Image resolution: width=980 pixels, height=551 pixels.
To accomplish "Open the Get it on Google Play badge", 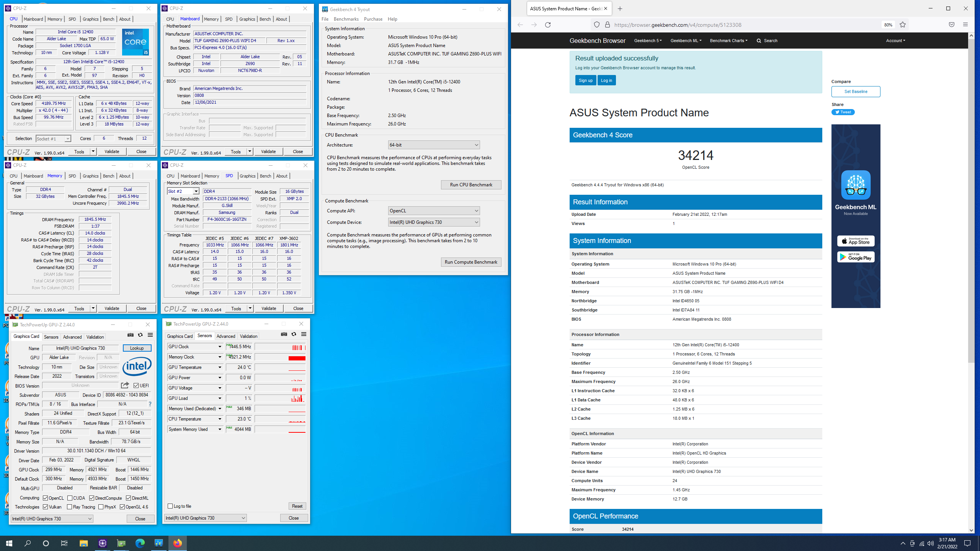I will (x=856, y=257).
